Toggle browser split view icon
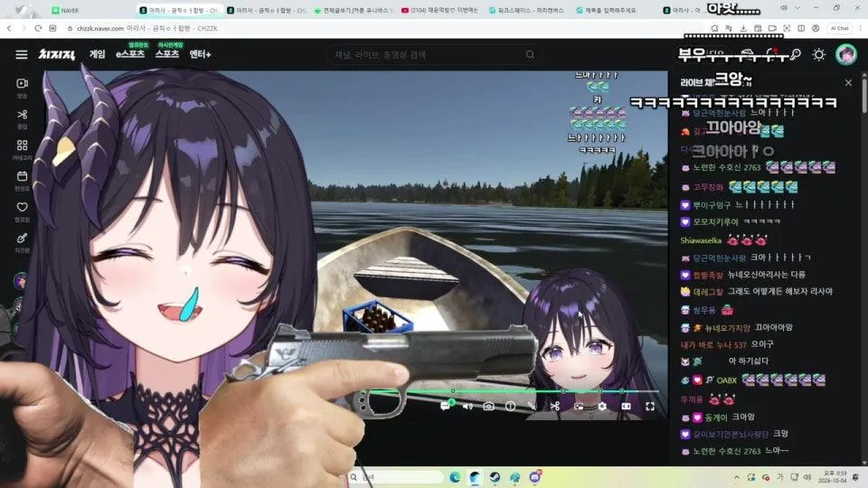The height and width of the screenshot is (488, 868). click(x=801, y=28)
